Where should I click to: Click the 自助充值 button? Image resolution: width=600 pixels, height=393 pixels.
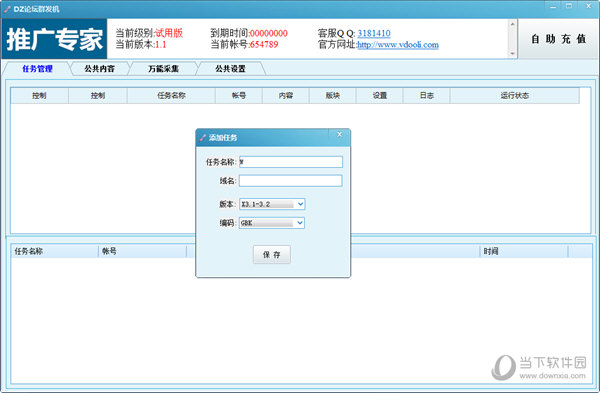(x=558, y=39)
